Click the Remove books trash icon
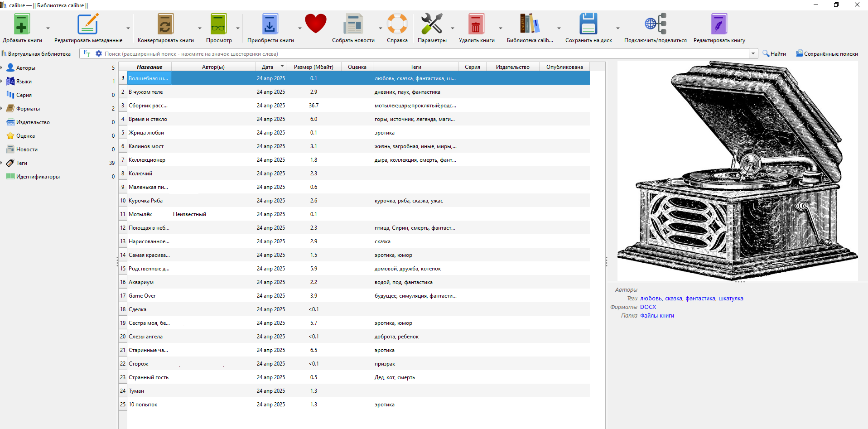Screen dimensions: 868x429 [x=476, y=24]
